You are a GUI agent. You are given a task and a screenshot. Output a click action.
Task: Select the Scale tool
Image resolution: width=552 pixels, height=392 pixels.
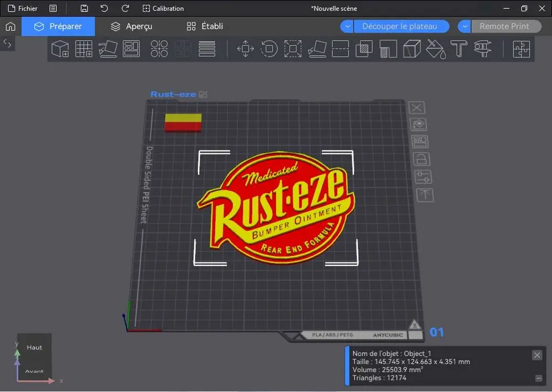[293, 49]
